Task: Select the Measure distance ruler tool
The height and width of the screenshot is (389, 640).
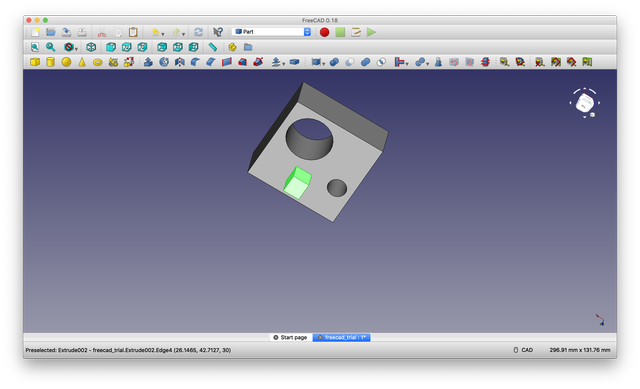Action: [213, 47]
